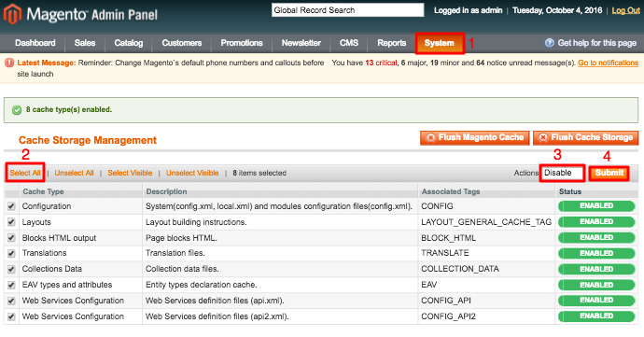Click the Unselect Visible link
The height and width of the screenshot is (337, 644).
click(x=192, y=173)
